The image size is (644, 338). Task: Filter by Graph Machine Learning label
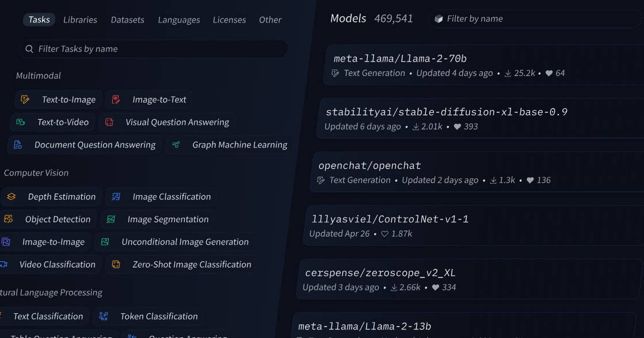tap(240, 145)
